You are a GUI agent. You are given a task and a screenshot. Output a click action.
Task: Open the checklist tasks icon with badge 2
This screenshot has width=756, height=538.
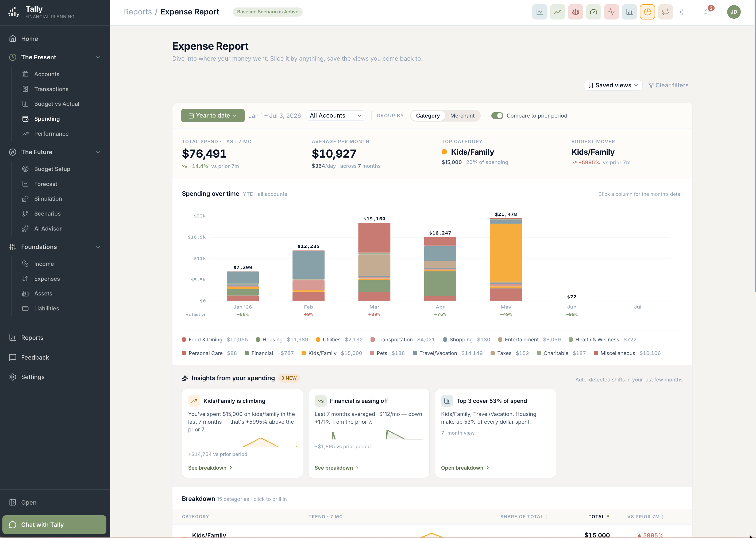click(708, 12)
